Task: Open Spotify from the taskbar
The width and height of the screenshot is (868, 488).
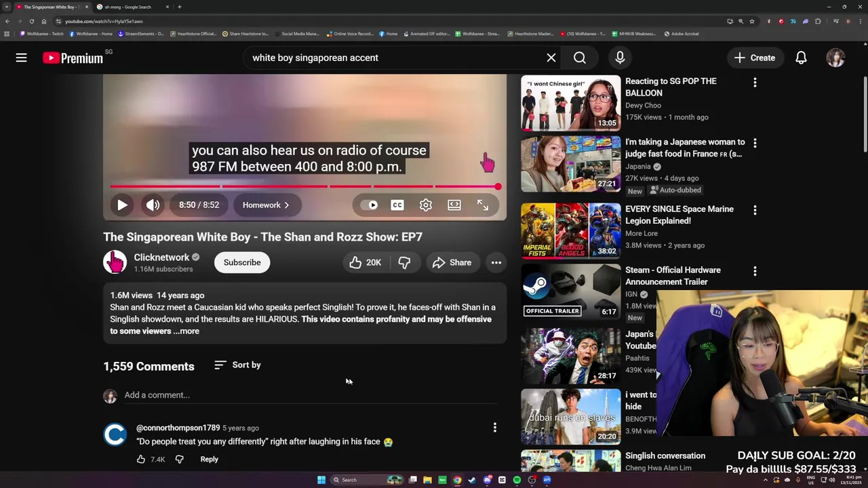Action: (517, 480)
